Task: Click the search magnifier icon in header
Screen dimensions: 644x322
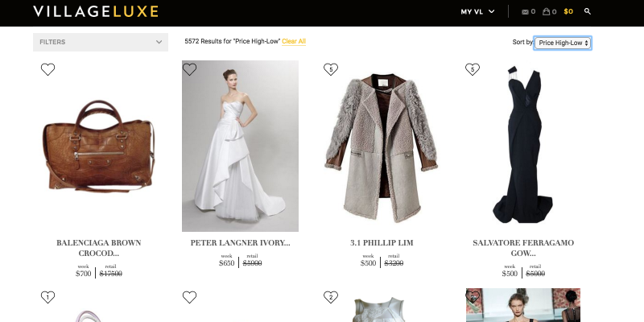Action: (x=588, y=11)
